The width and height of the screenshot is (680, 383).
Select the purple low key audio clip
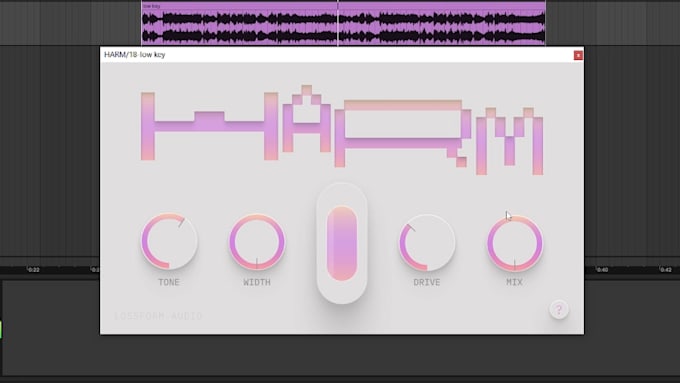pyautogui.click(x=343, y=23)
